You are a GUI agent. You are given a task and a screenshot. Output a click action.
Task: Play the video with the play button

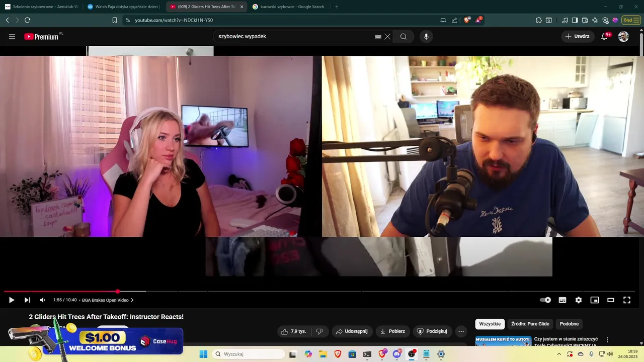click(11, 300)
